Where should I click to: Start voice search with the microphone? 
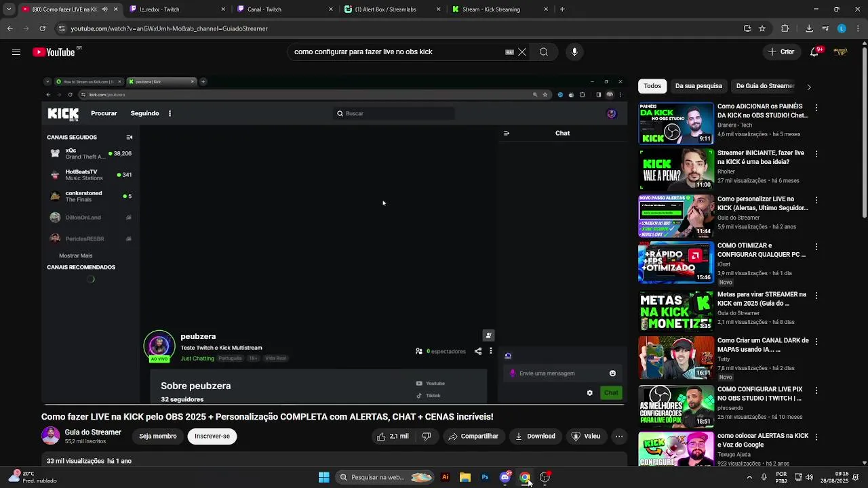pos(574,52)
